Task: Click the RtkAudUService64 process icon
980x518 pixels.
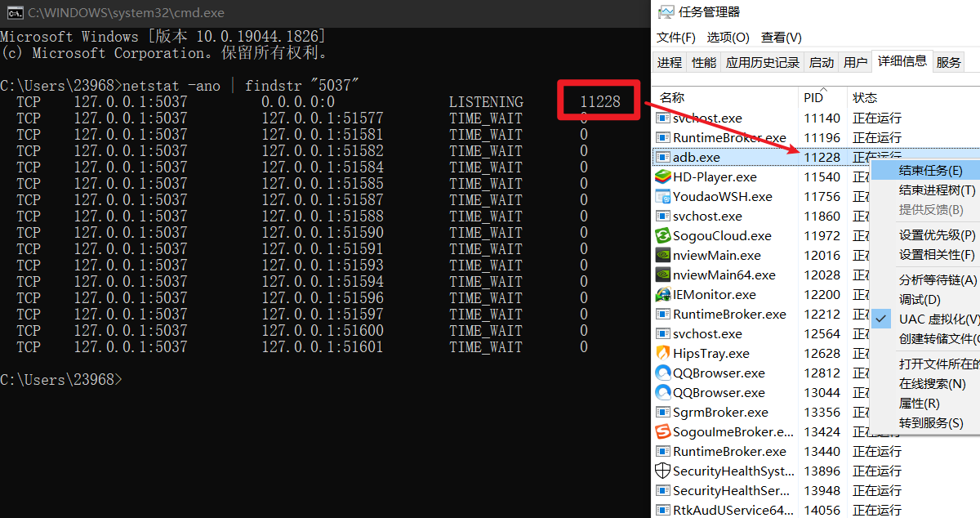Action: [663, 510]
